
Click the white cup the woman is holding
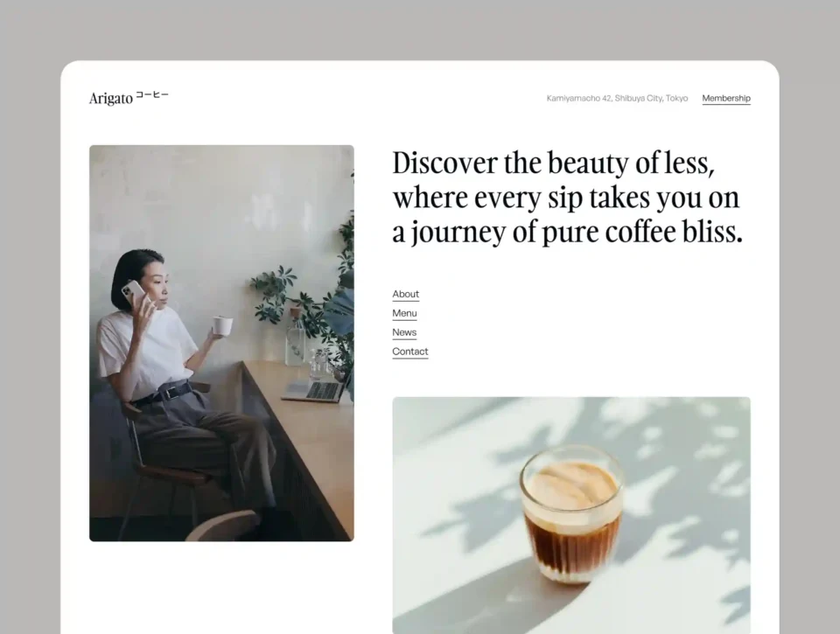(x=222, y=326)
